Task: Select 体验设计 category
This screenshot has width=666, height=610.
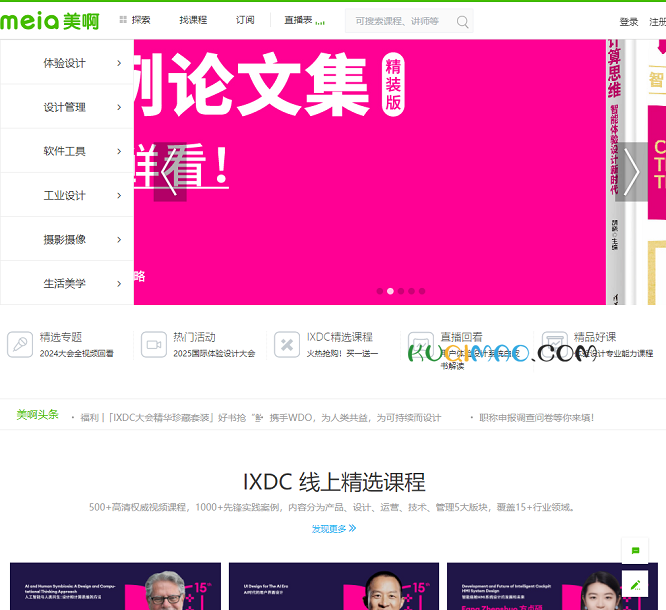Action: click(65, 63)
